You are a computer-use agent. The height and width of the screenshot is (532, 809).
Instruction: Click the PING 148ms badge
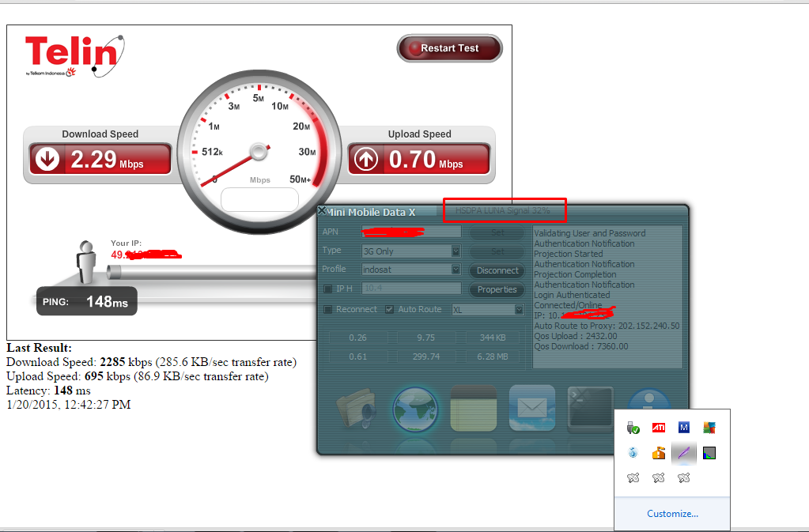coord(87,301)
